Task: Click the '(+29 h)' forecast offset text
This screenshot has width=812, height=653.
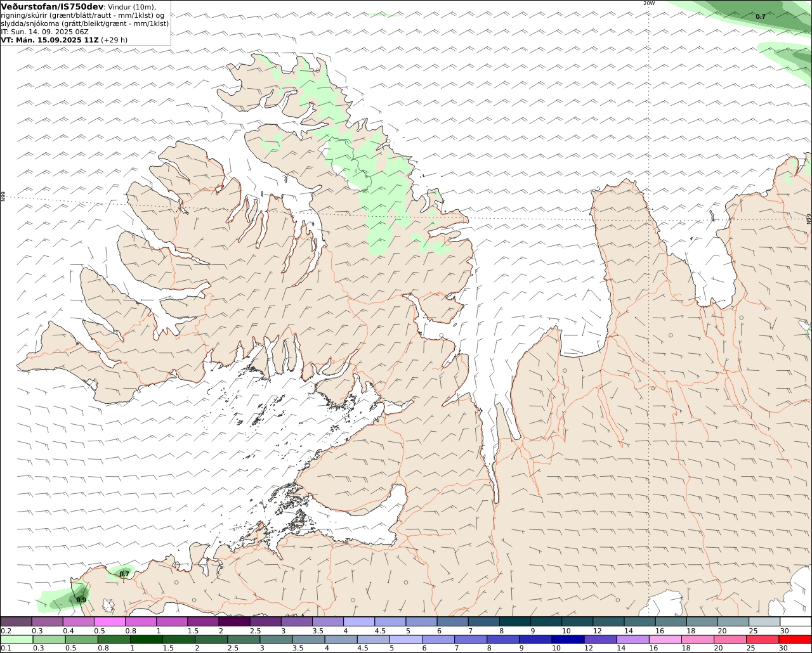Action: tap(115, 40)
